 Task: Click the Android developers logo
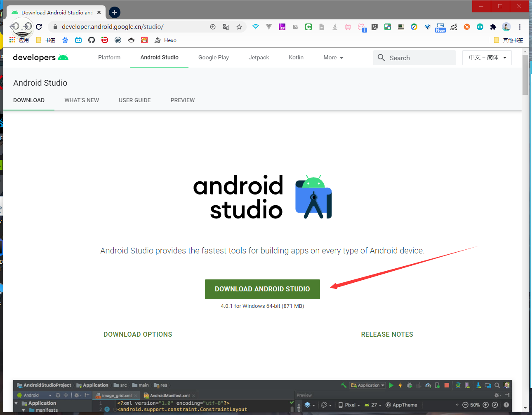click(x=41, y=57)
